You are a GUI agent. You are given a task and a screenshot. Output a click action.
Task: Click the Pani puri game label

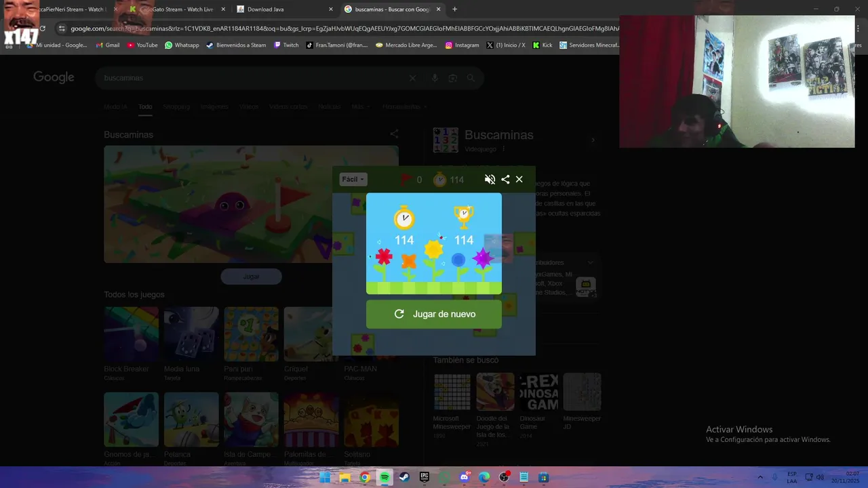[x=238, y=369]
